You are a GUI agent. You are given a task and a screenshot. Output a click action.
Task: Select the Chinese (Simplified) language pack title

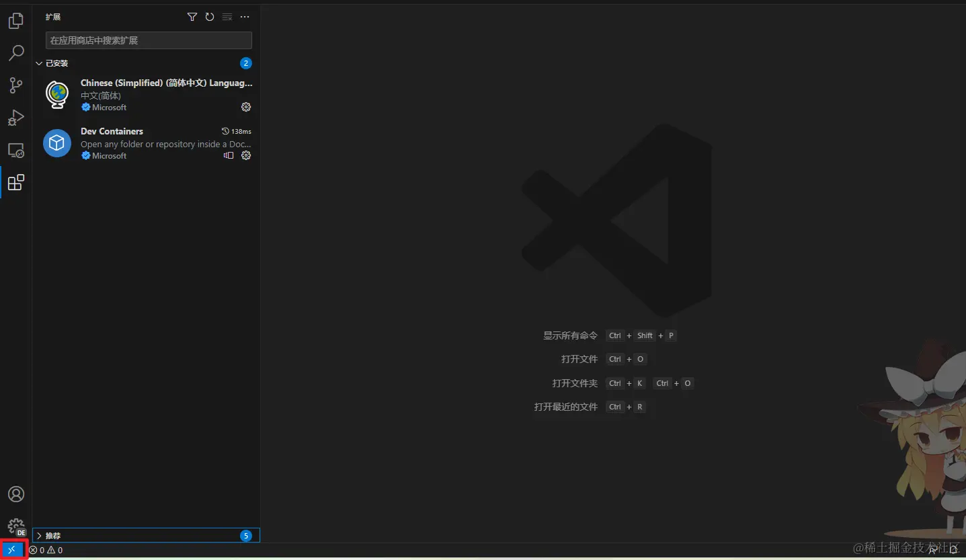click(167, 83)
